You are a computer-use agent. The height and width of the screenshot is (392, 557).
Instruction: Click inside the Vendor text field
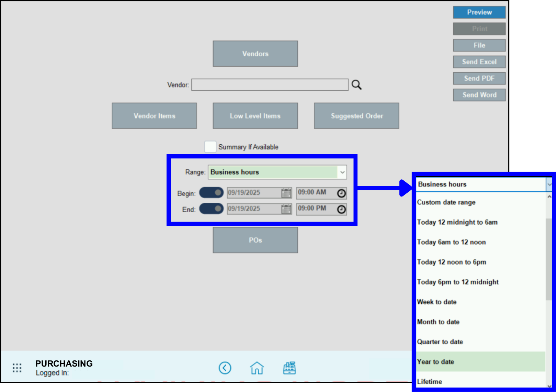click(270, 85)
